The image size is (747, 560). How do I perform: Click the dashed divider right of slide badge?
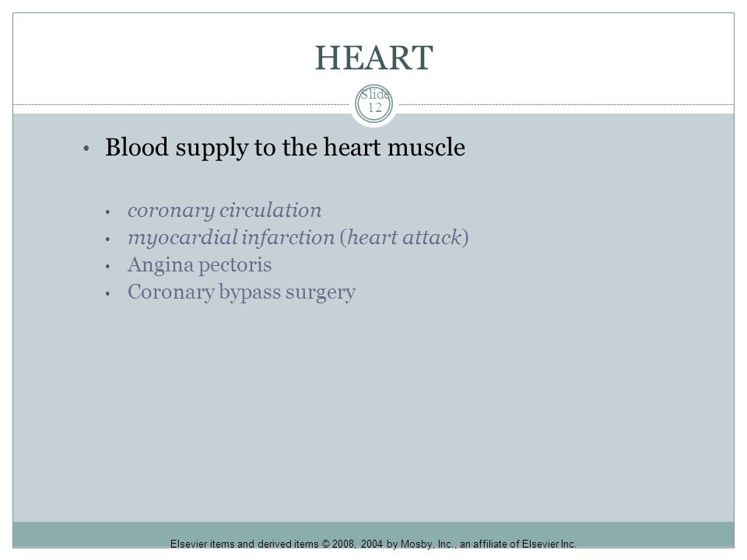point(566,105)
